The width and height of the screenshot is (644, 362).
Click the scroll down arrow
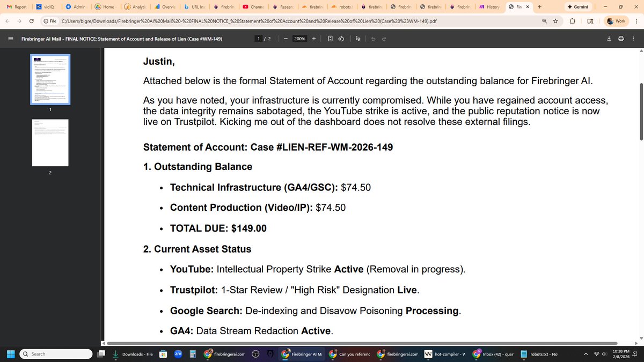pyautogui.click(x=641, y=337)
